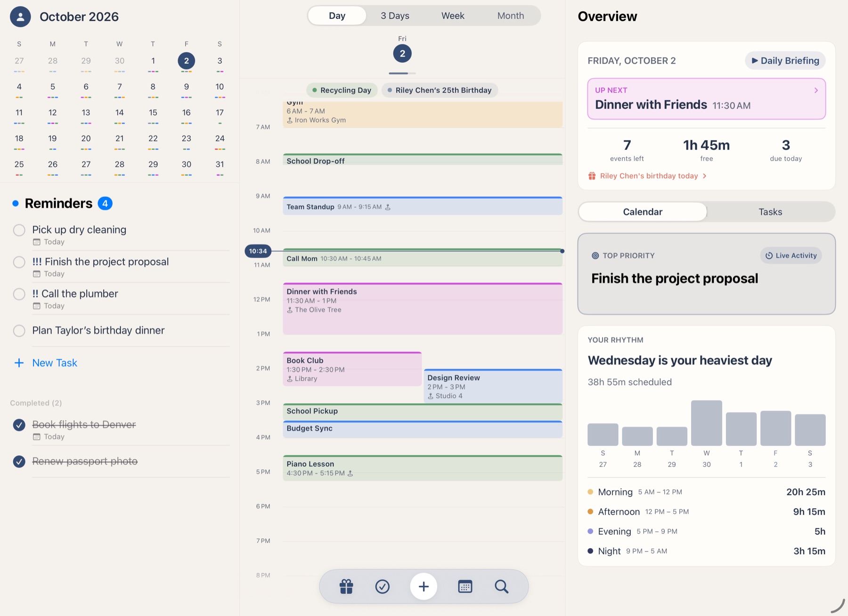Viewport: 848px width, 616px height.
Task: Select the Calendar segment in Overview
Action: (x=643, y=212)
